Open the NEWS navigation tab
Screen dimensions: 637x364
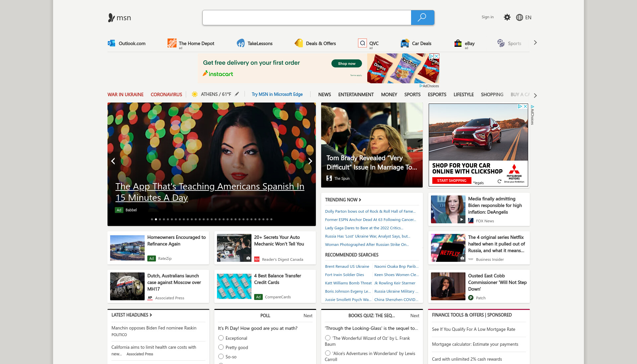[x=324, y=95]
